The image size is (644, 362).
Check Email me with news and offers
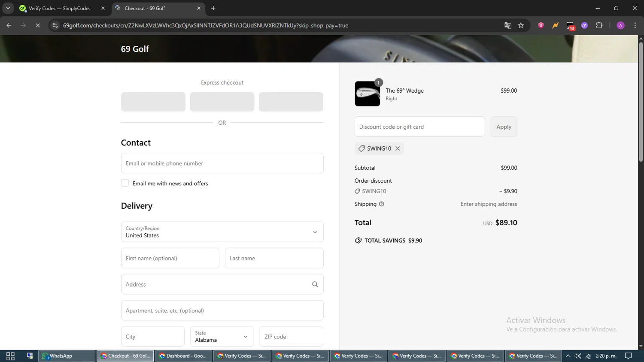coord(125,183)
